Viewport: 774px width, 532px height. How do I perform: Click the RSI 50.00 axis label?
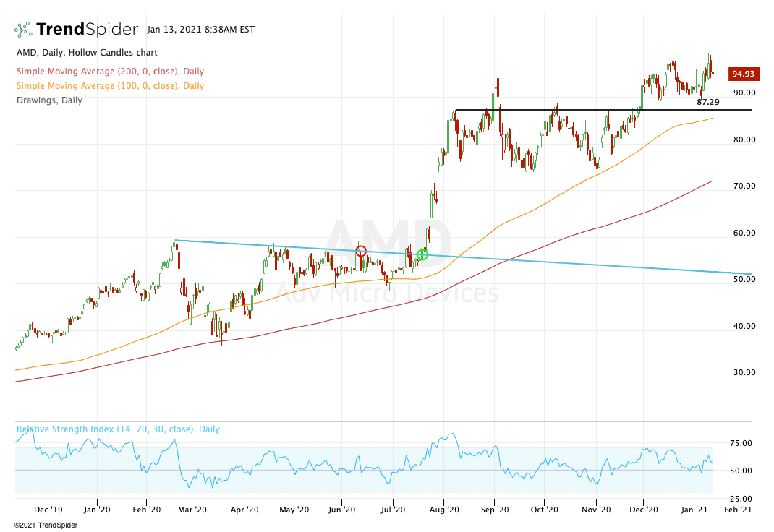[x=741, y=471]
